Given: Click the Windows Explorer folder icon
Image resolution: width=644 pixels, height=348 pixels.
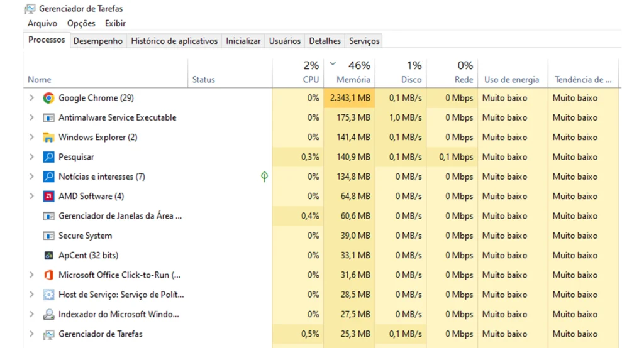Looking at the screenshot, I should point(48,138).
